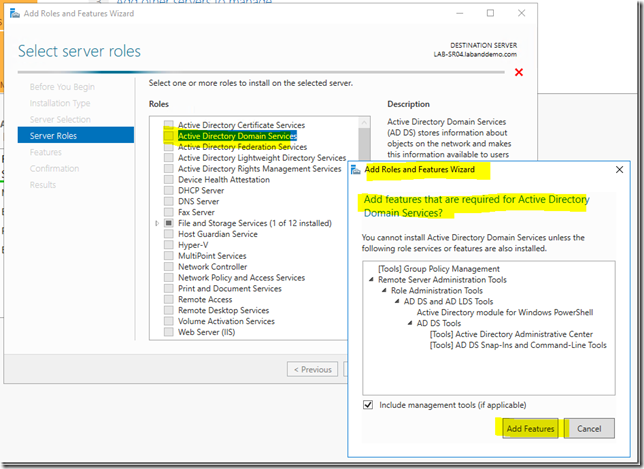This screenshot has width=644, height=469.
Task: Check Web Server (IIS) role
Action: (x=168, y=332)
